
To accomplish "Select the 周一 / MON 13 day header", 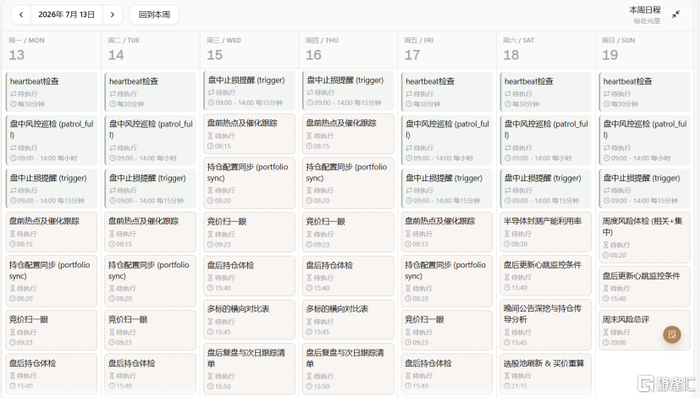I will click(51, 49).
